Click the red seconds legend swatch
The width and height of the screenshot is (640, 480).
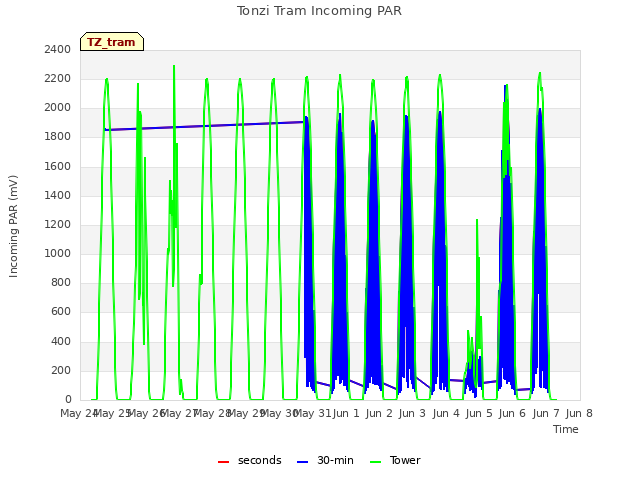[x=223, y=462]
